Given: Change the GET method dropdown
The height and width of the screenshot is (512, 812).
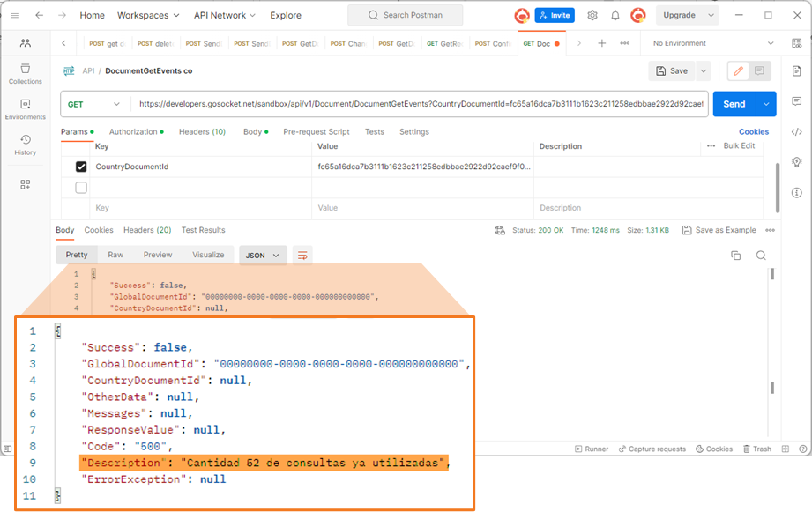Looking at the screenshot, I should coord(94,104).
